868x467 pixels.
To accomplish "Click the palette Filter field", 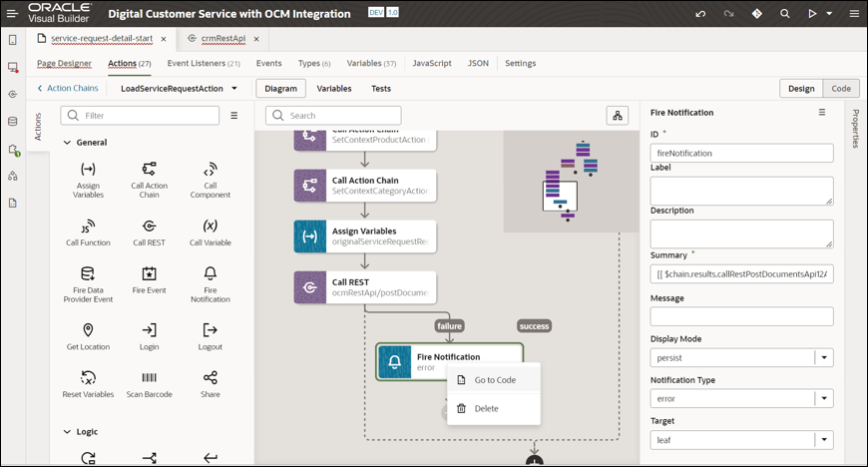I will click(140, 115).
